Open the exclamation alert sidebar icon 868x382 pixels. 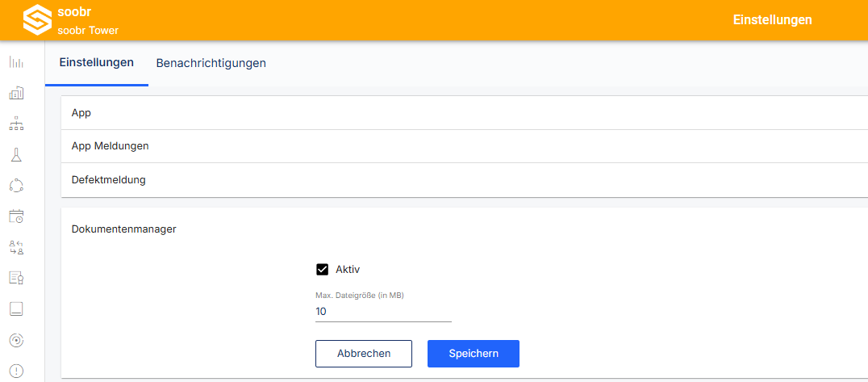point(17,371)
